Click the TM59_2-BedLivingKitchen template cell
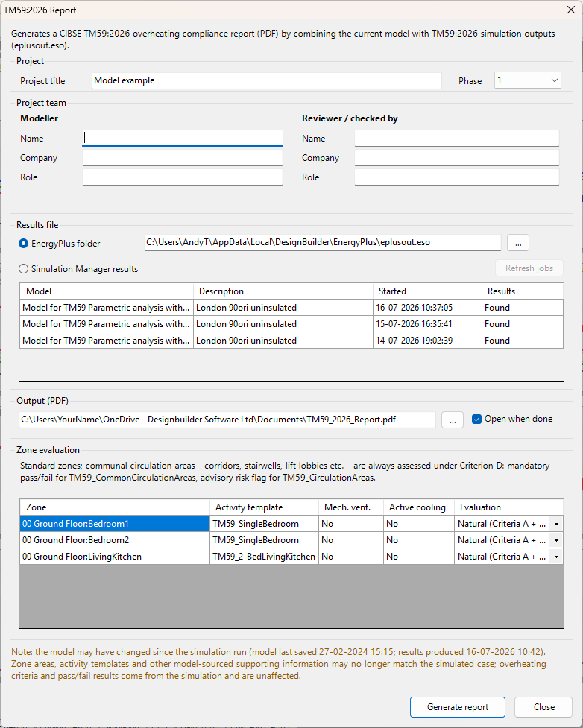The height and width of the screenshot is (728, 583). tap(264, 556)
